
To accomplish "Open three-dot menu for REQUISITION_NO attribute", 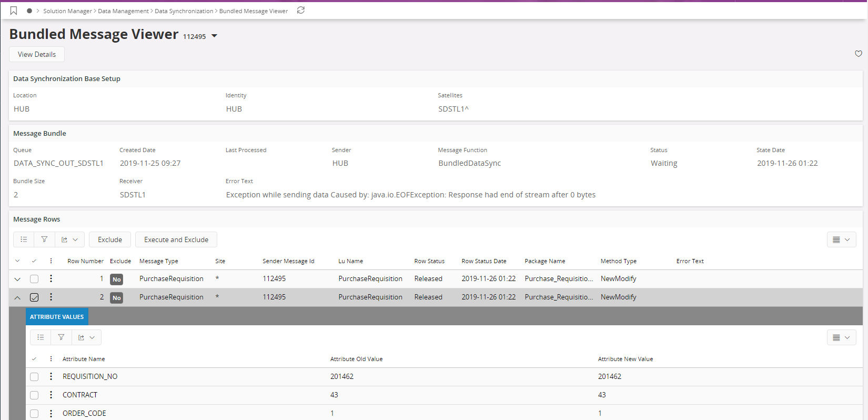I will (51, 376).
